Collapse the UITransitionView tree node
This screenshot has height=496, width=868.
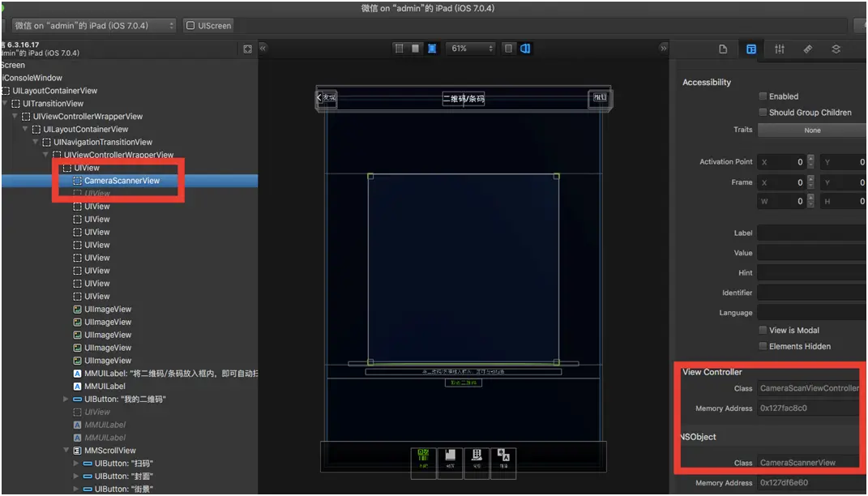tap(6, 104)
